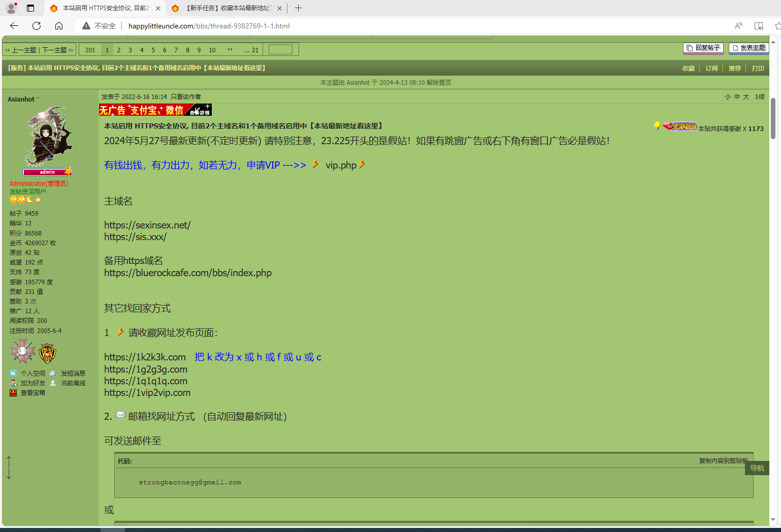Image resolution: width=781 pixels, height=532 pixels.
Task: Click 推荐 to recommend the thread
Action: [735, 68]
